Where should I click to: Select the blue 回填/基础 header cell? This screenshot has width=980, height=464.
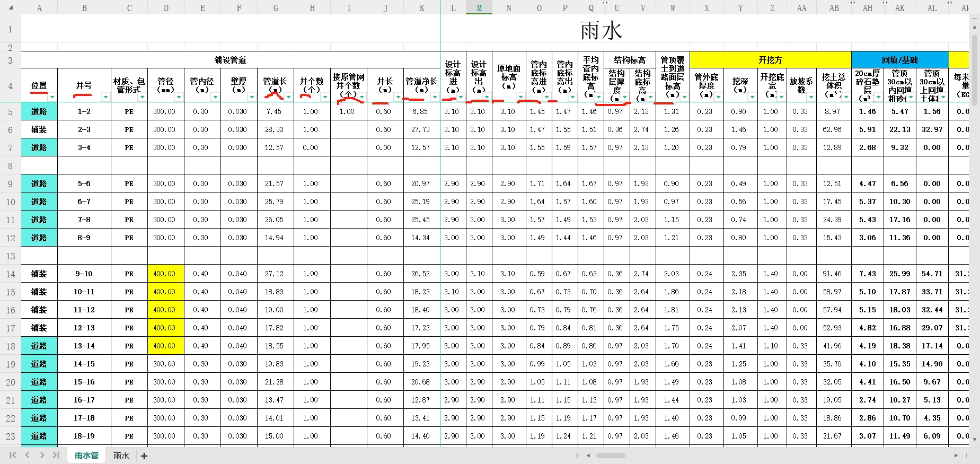(x=899, y=60)
